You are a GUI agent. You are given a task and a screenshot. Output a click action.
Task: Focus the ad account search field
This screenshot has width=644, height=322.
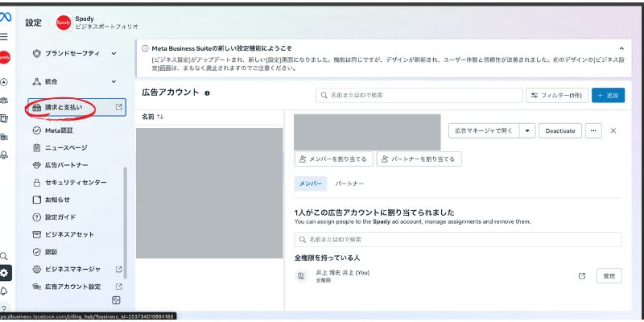point(419,95)
